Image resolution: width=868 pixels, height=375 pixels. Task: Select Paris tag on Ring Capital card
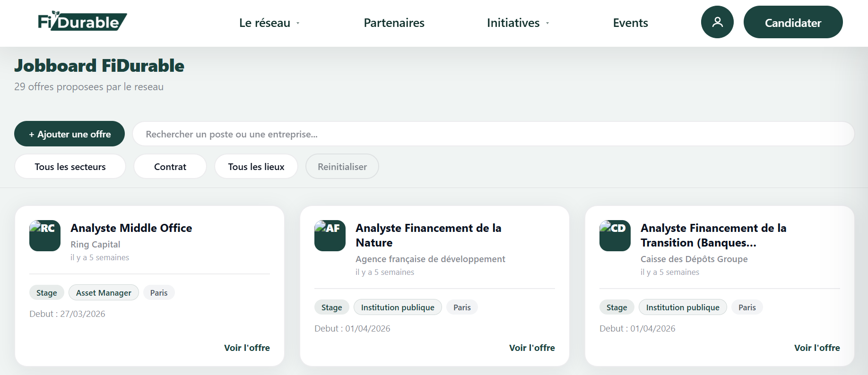[x=159, y=293]
